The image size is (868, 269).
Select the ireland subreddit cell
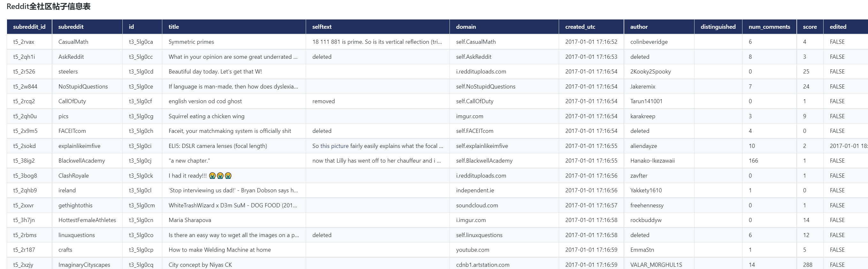[87, 190]
